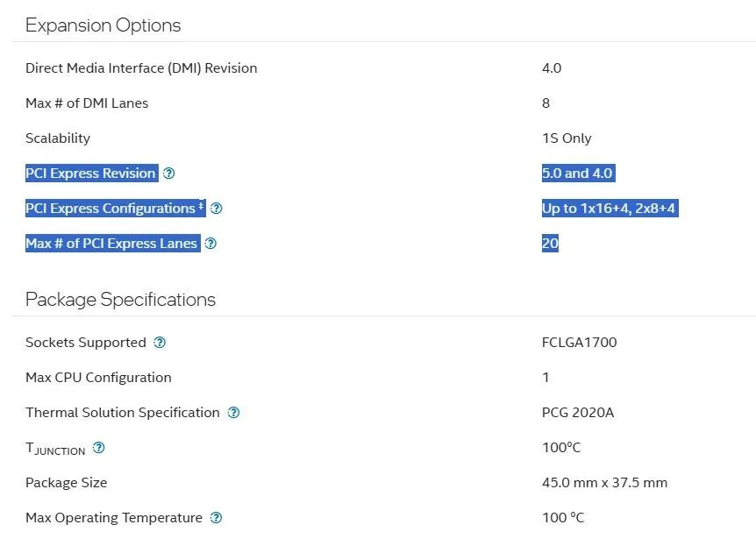
Task: Click the Package Size value 45.0 mm x 37.5 mm
Action: (x=604, y=483)
